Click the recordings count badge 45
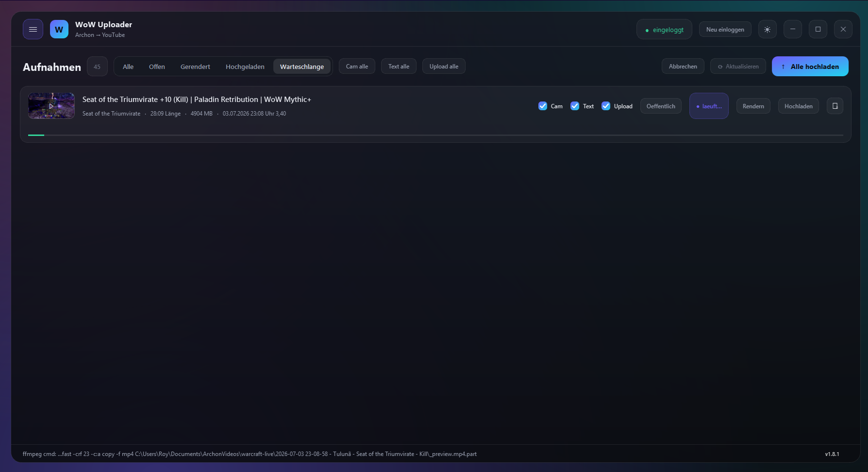This screenshot has width=868, height=472. click(x=97, y=67)
